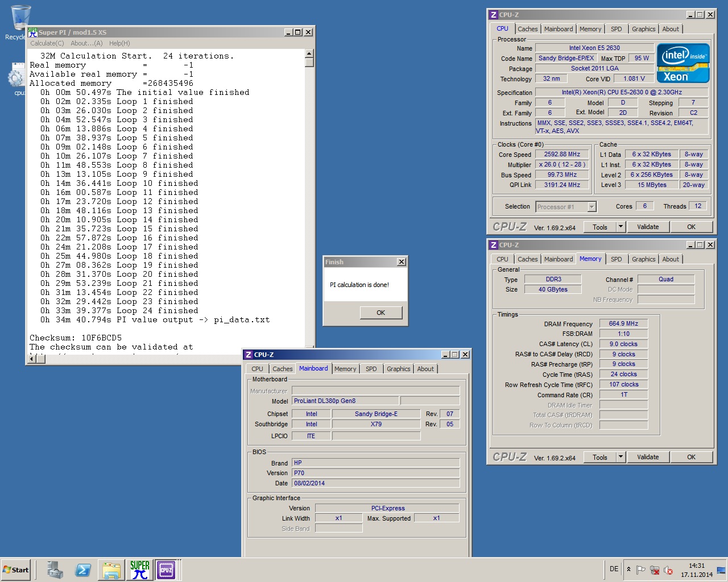
Task: Click the Super PI title bar icon
Action: (x=33, y=32)
